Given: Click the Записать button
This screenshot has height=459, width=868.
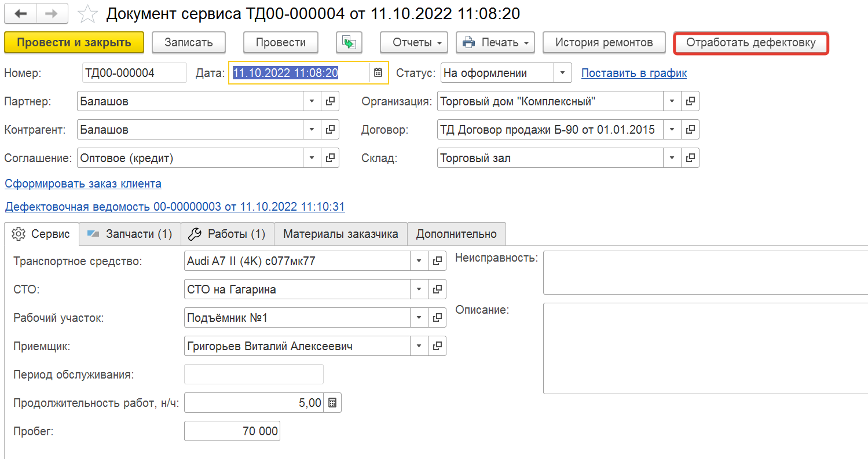Looking at the screenshot, I should (189, 42).
